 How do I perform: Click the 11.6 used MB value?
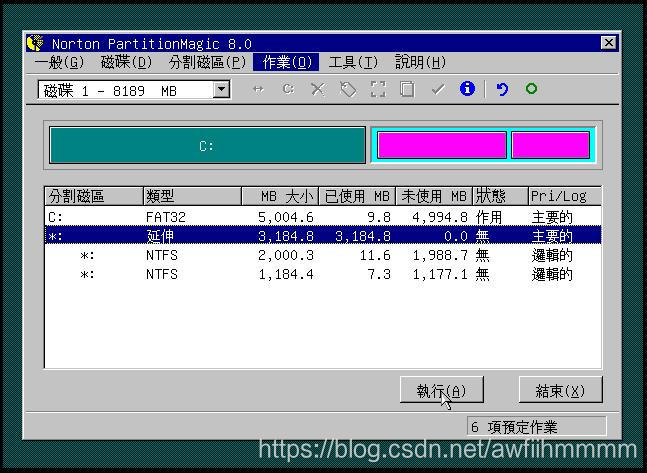pos(375,255)
